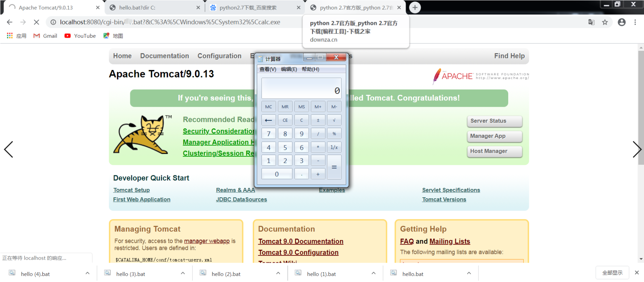Click the calculator digit 0
This screenshot has height=282, width=644.
click(276, 174)
